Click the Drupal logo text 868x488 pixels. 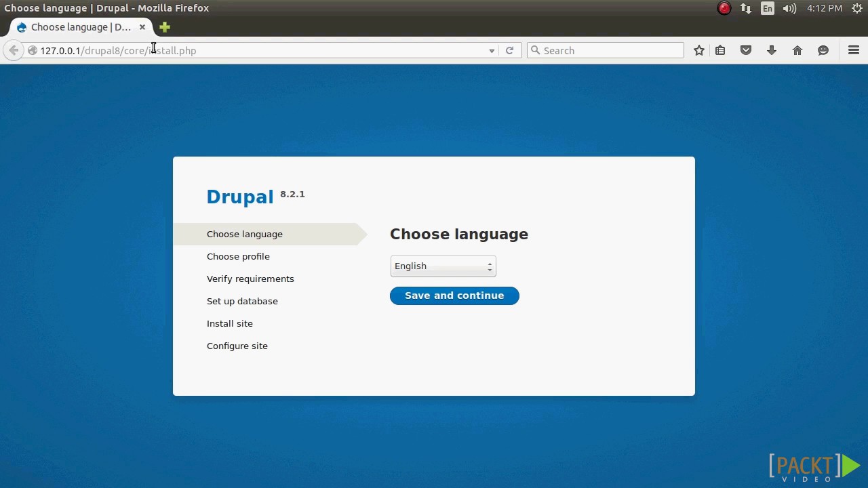tap(240, 197)
